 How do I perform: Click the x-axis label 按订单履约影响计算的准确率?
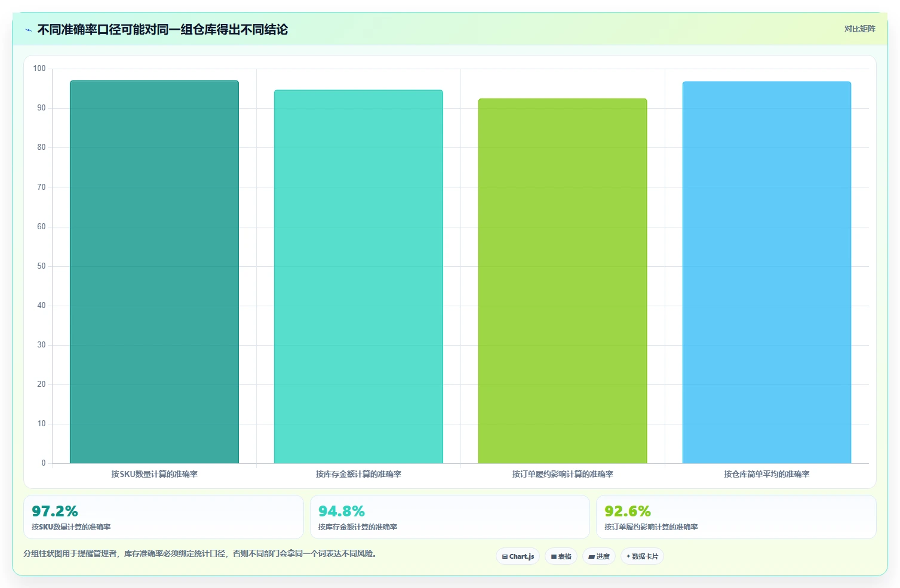point(563,474)
